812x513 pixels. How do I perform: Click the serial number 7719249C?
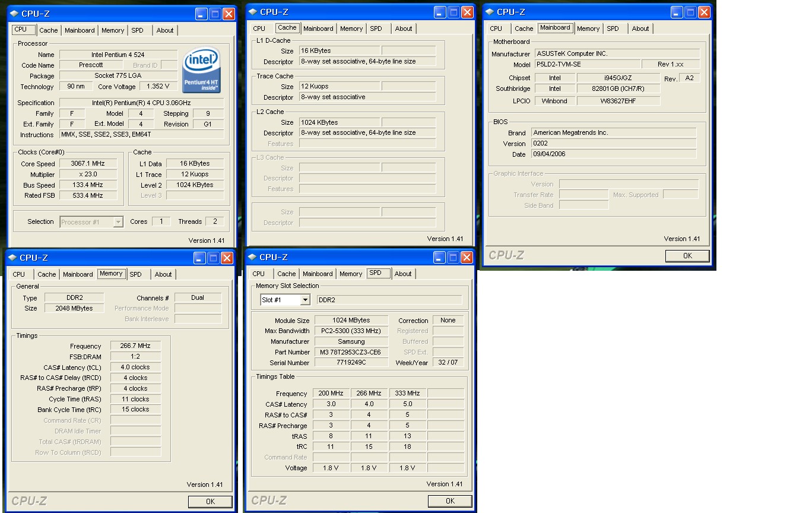click(x=351, y=362)
